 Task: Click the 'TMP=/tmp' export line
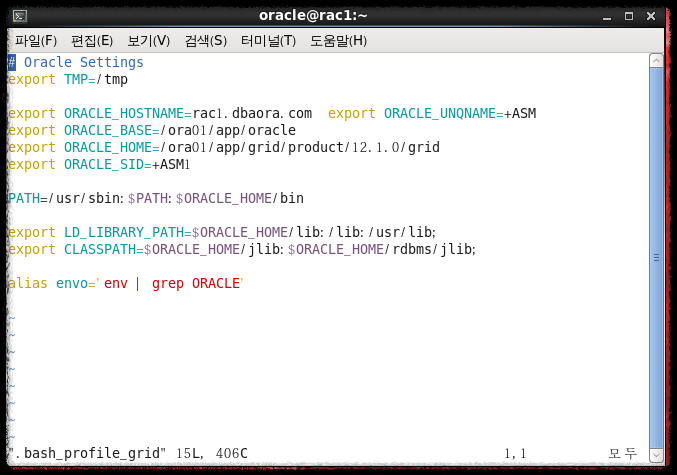(68, 79)
